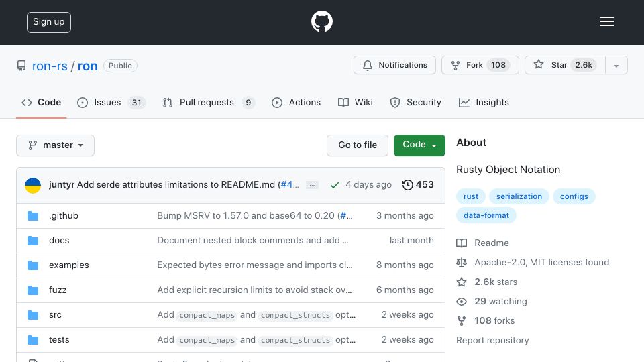644x362 pixels.
Task: Open the 453 commits link
Action: tap(418, 185)
